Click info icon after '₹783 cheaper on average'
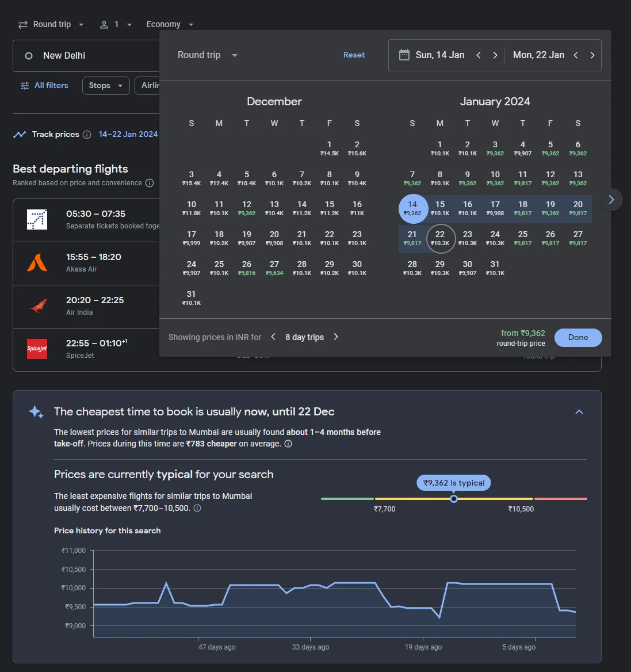Viewport: 631px width, 672px height. (x=288, y=444)
